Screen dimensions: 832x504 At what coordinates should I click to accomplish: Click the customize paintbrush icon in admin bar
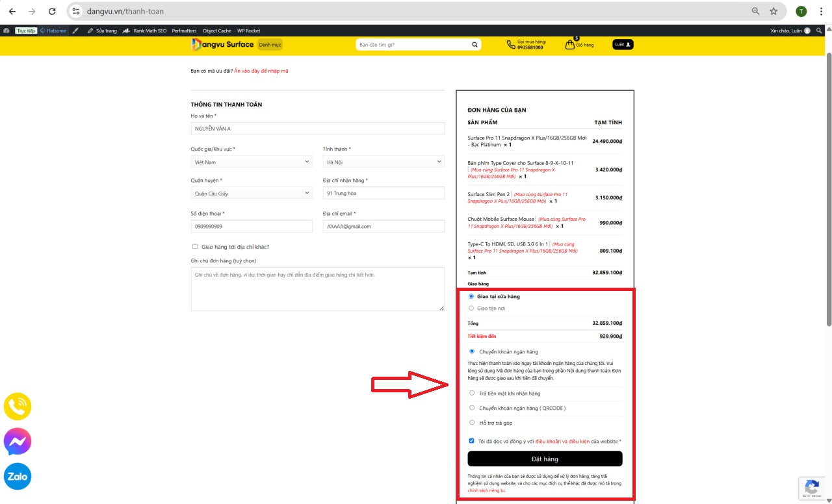[75, 31]
